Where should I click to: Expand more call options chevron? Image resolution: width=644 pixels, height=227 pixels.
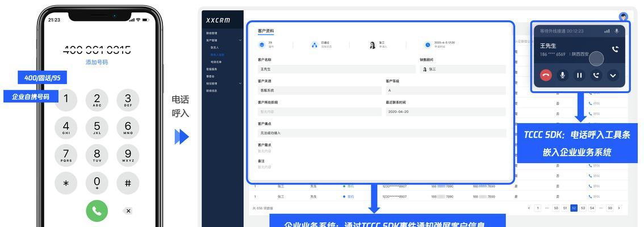point(613,75)
